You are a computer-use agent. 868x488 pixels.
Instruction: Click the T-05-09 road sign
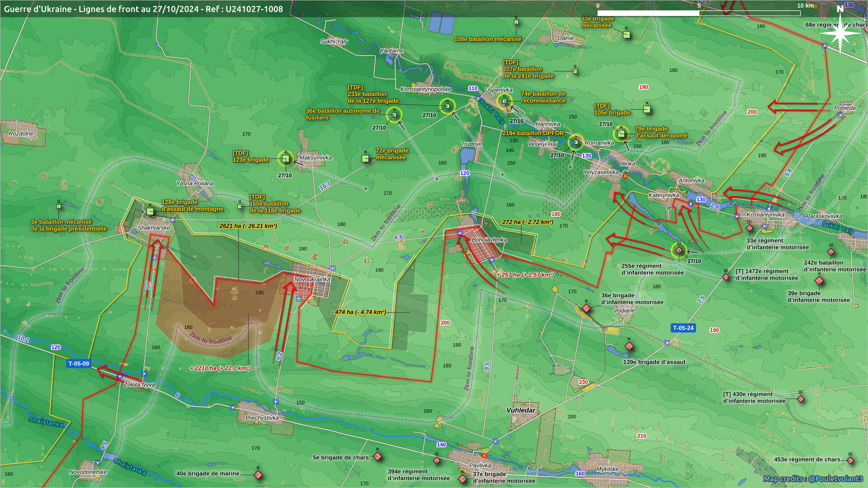[x=79, y=363]
